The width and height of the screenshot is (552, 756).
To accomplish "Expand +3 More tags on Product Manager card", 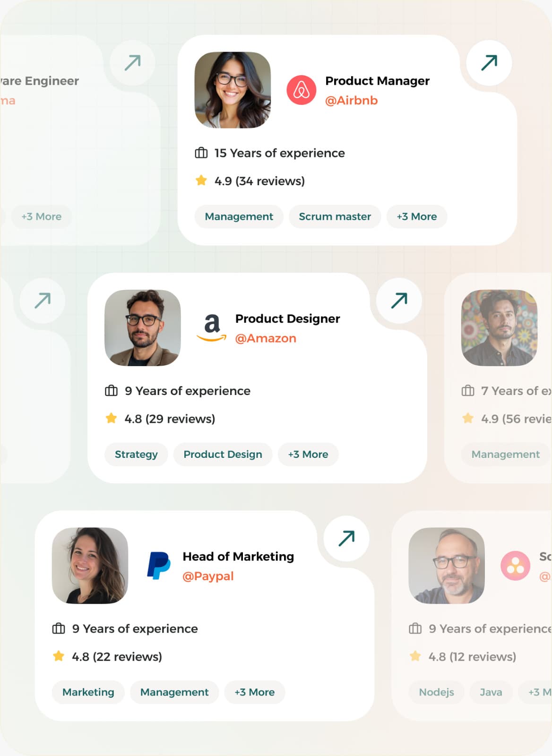I will tap(416, 216).
